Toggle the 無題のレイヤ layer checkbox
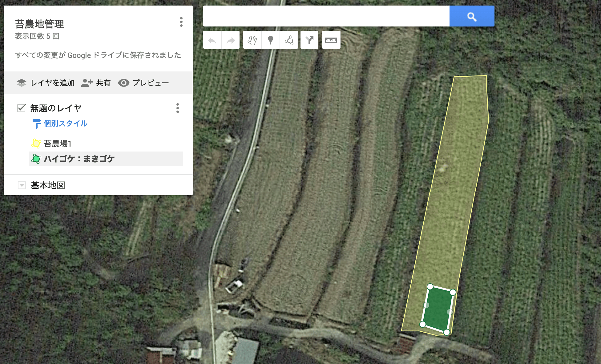Viewport: 601px width, 364px height. point(21,108)
